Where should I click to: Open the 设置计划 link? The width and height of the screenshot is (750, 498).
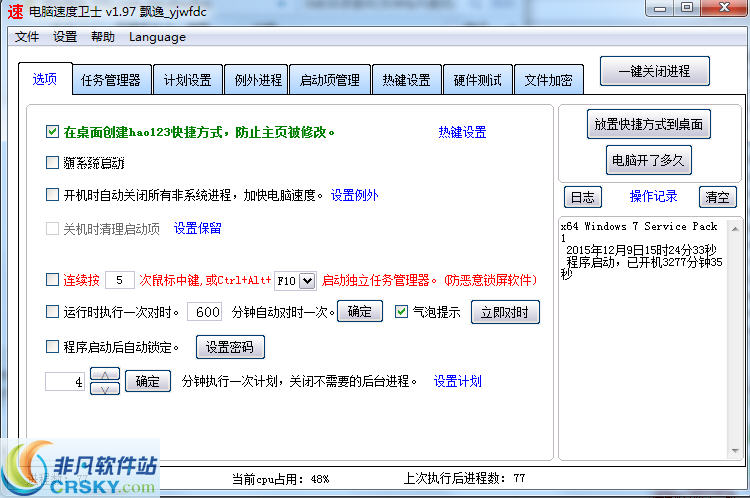pyautogui.click(x=457, y=381)
